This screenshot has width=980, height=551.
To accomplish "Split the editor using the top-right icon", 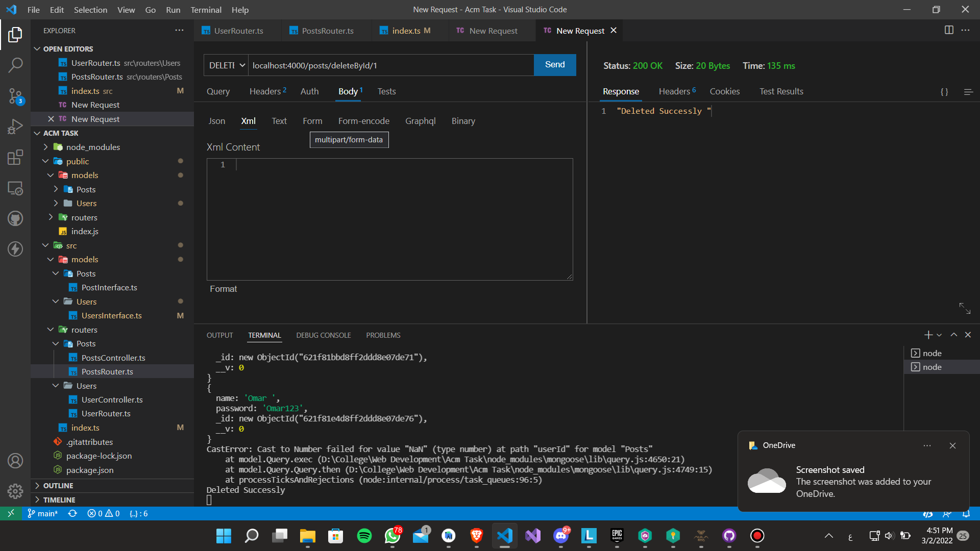I will (x=949, y=30).
